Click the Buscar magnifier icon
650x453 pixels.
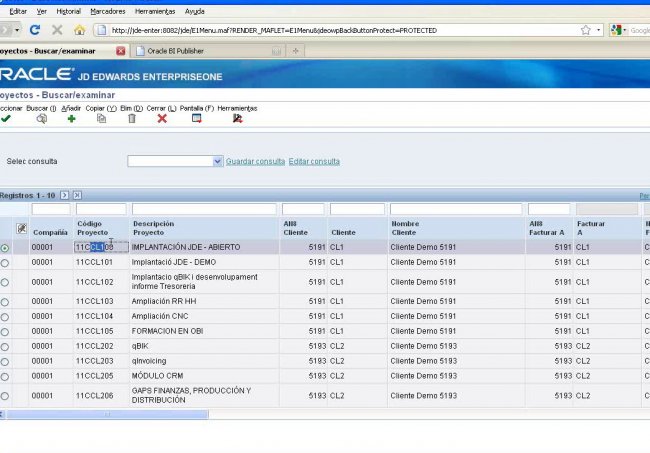pyautogui.click(x=41, y=119)
